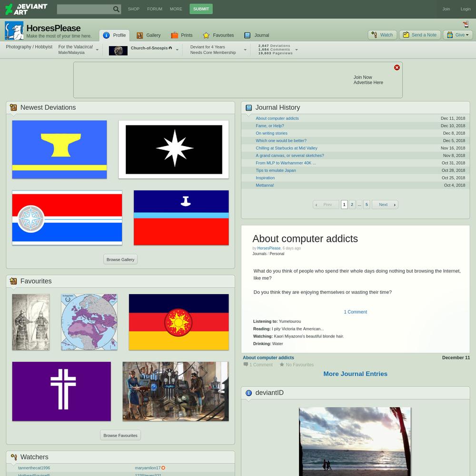Switch to the Gallery tab

pyautogui.click(x=149, y=35)
